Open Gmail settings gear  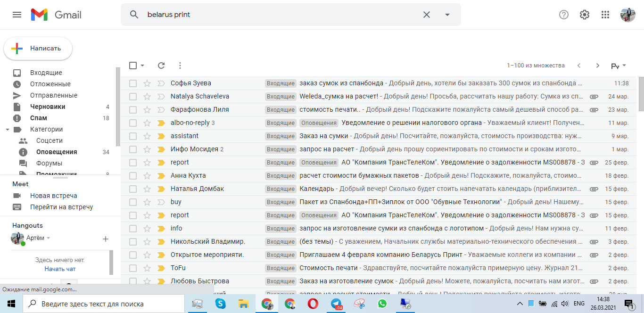point(585,15)
